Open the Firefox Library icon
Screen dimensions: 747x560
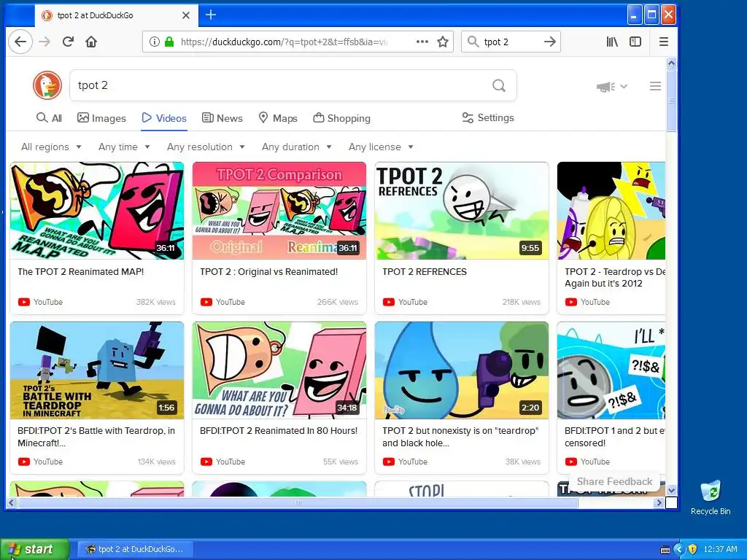[x=612, y=42]
